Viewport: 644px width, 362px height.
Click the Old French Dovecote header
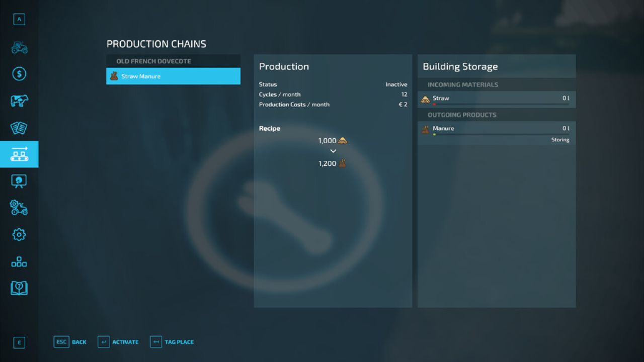tap(173, 61)
